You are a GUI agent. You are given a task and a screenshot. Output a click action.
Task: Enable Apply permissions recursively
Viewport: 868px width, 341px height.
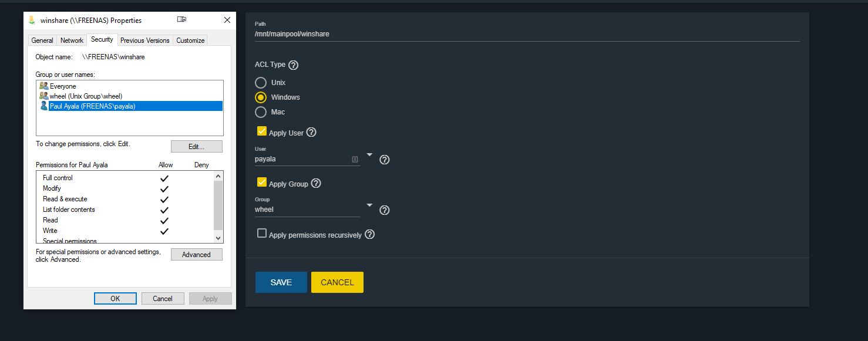coord(262,234)
